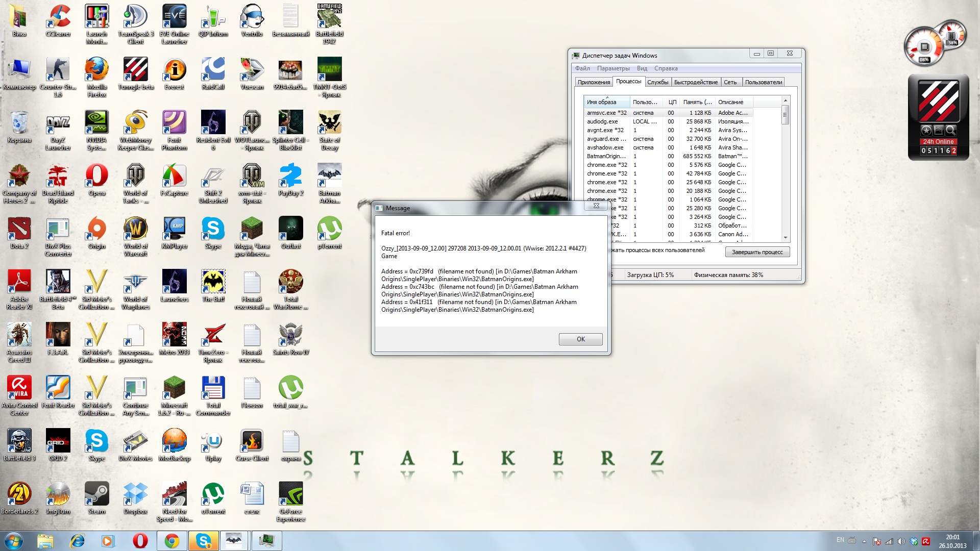Open Adobe Reader XI icon
This screenshot has width=980, height=551.
[19, 289]
